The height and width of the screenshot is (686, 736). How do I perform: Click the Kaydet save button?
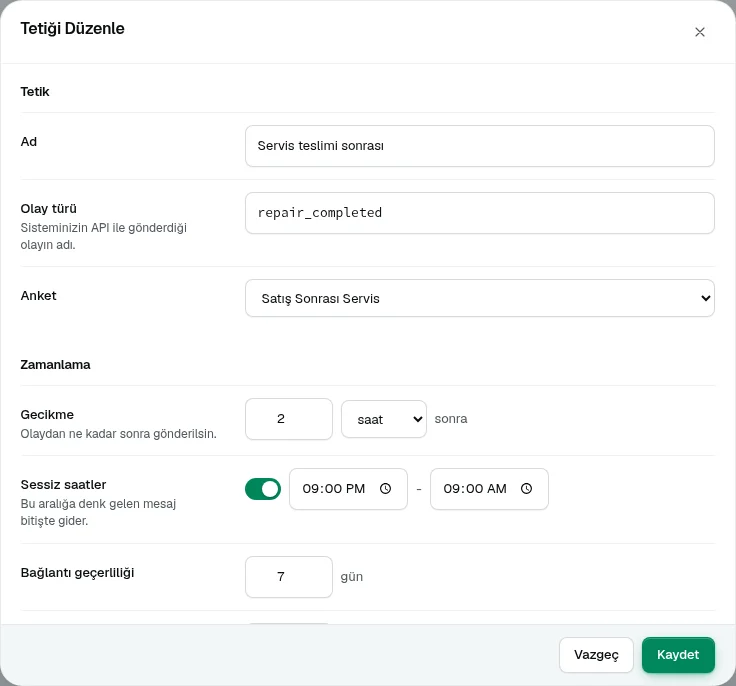click(x=678, y=655)
